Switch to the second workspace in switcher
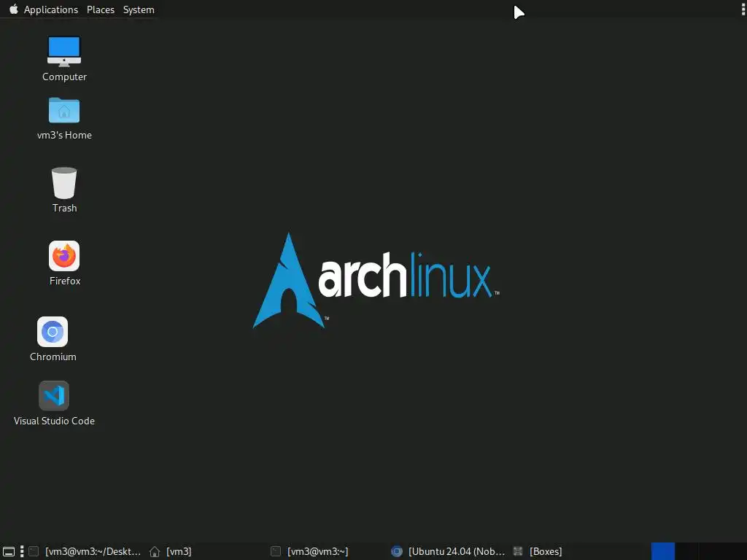The height and width of the screenshot is (560, 747). [687, 551]
